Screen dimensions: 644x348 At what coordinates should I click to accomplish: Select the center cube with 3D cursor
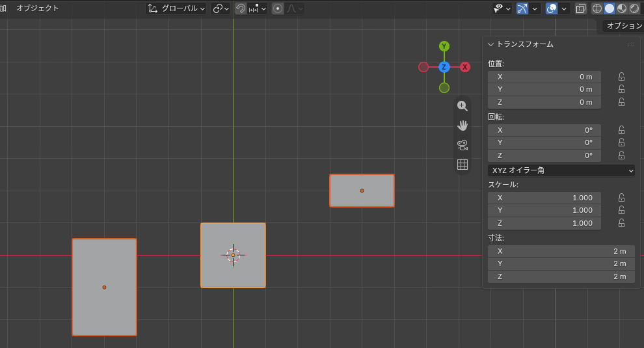pos(233,255)
